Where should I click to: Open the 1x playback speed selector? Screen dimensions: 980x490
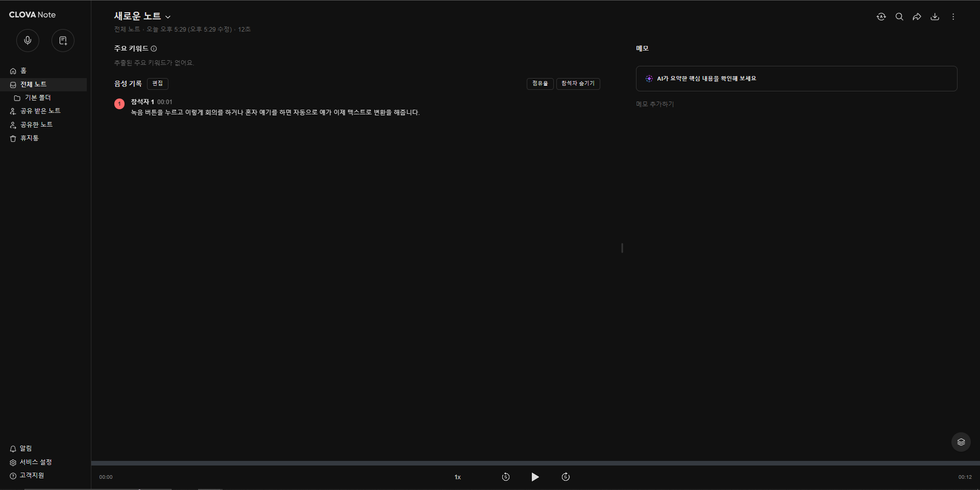tap(457, 477)
